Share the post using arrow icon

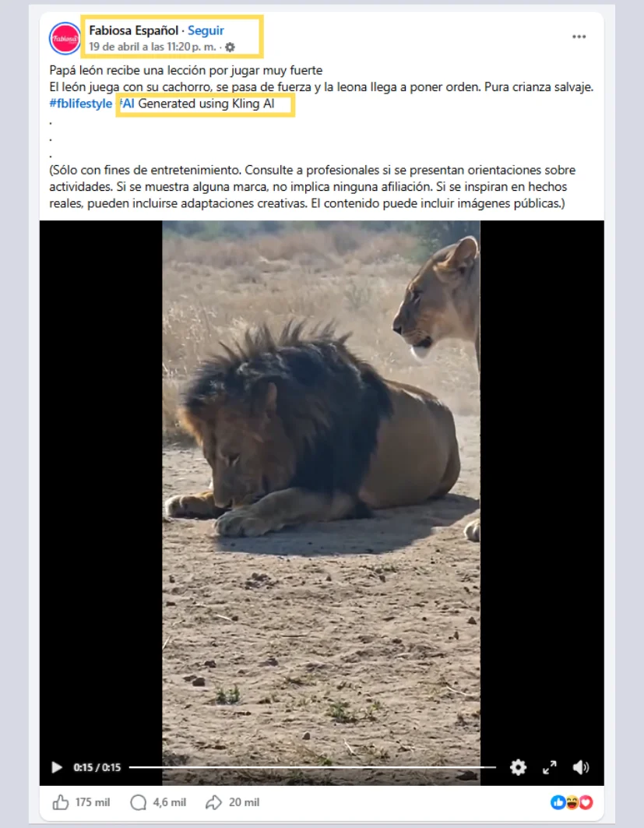213,802
